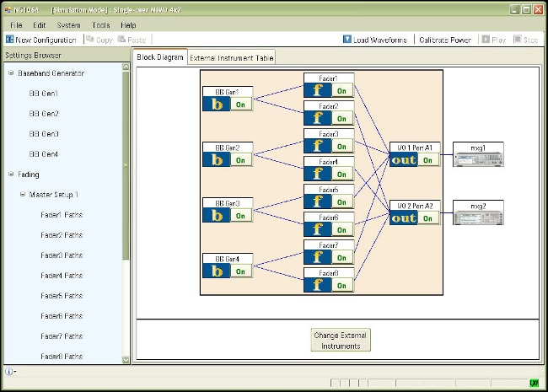Viewport: 548px width, 392px height.
Task: Click the BB Gen1 'b' block icon
Action: pyautogui.click(x=217, y=103)
